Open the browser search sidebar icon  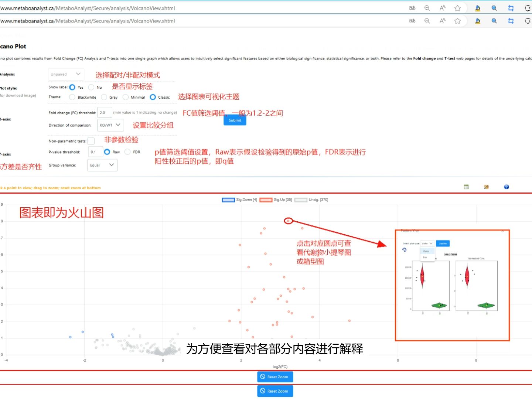494,8
